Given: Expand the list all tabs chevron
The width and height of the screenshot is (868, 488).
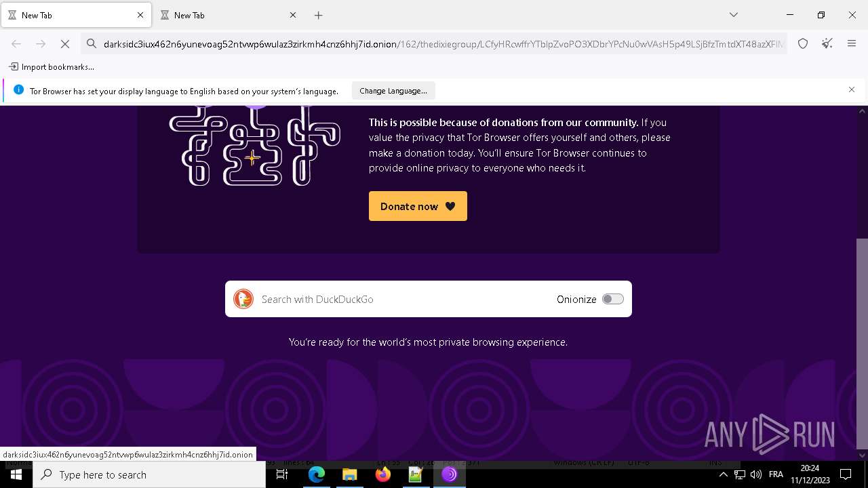Looking at the screenshot, I should pos(734,15).
